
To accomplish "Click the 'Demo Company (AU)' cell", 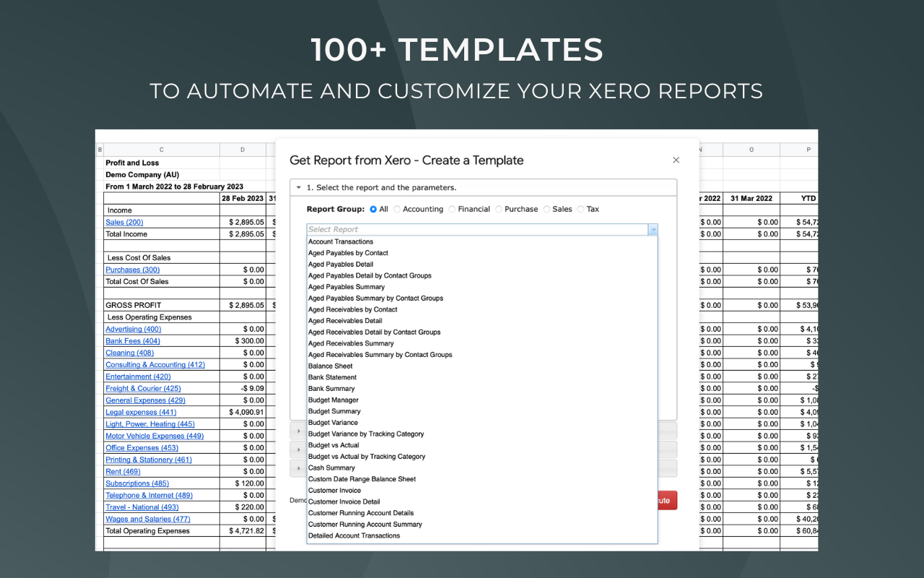I will pyautogui.click(x=162, y=175).
